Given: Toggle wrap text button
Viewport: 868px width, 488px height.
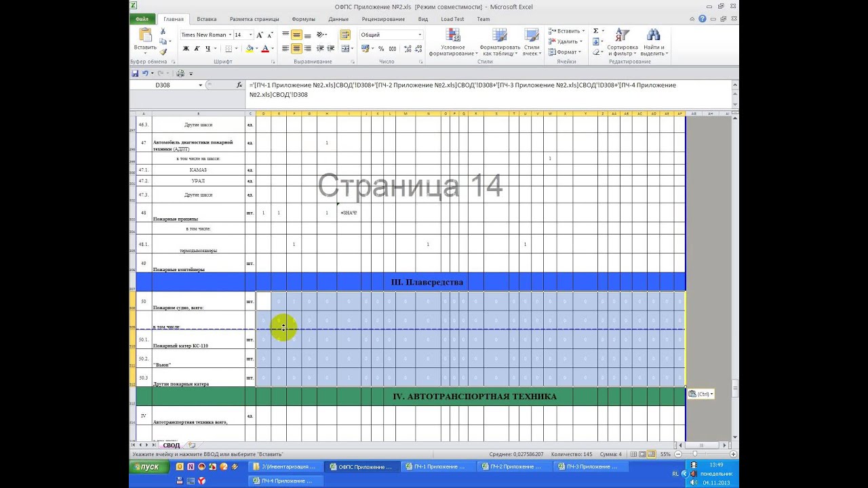Looking at the screenshot, I should tap(345, 35).
